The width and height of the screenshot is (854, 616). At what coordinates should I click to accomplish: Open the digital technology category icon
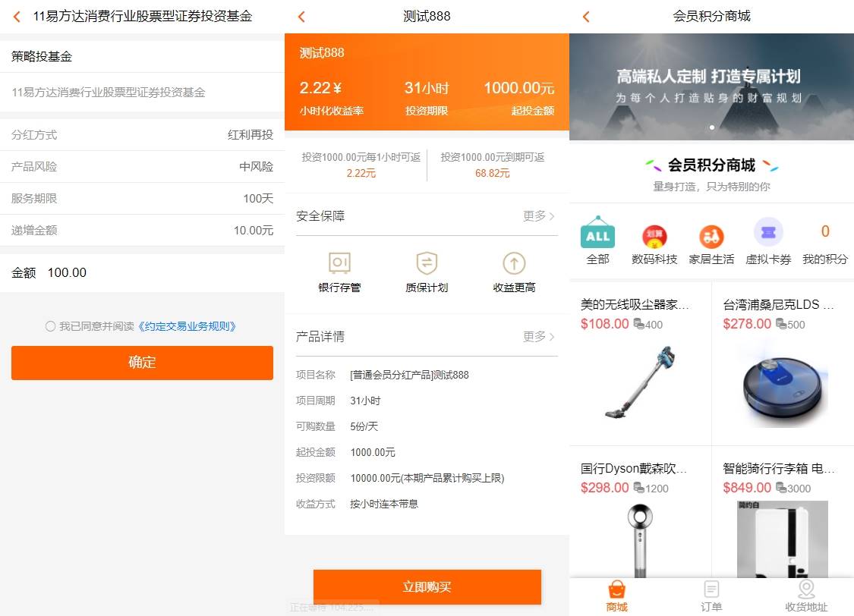pyautogui.click(x=654, y=237)
